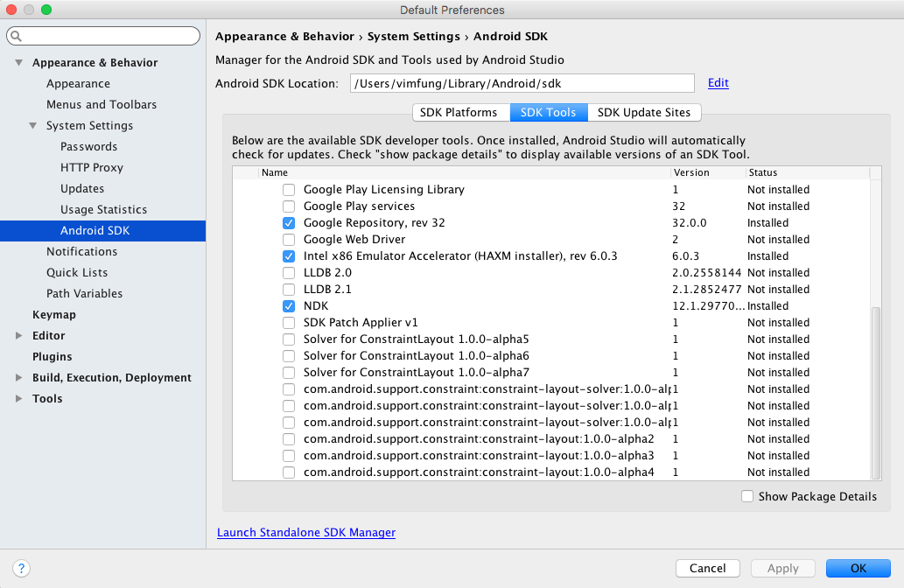Open the SDK Update Sites tab
This screenshot has height=588, width=904.
coord(643,112)
